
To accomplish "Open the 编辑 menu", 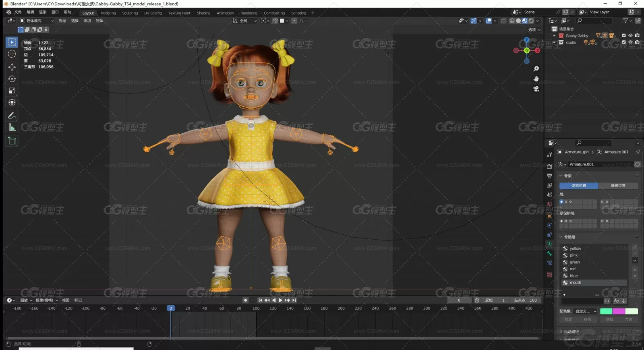I will pos(30,12).
